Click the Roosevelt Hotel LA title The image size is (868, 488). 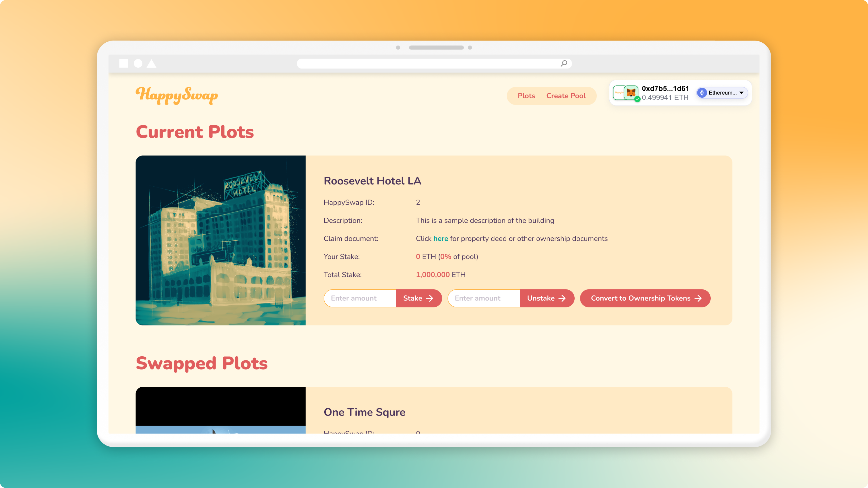point(372,181)
